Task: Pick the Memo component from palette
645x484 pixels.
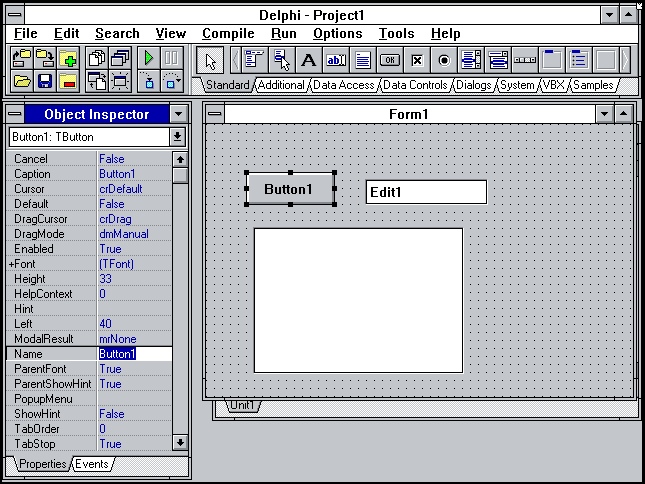Action: [363, 60]
